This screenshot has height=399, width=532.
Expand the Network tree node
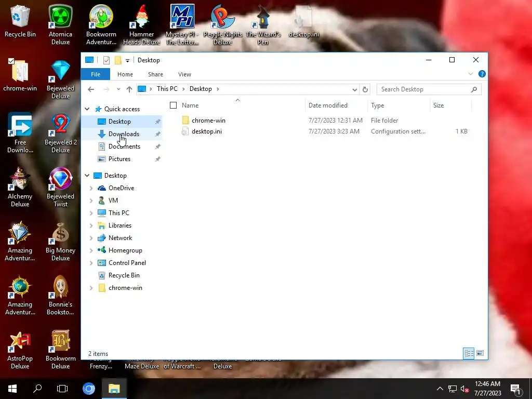pyautogui.click(x=91, y=238)
